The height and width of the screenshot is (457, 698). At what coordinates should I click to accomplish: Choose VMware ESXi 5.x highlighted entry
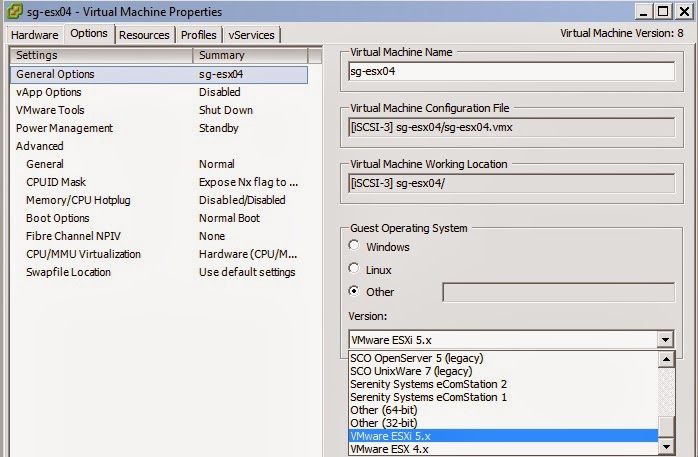(x=503, y=436)
